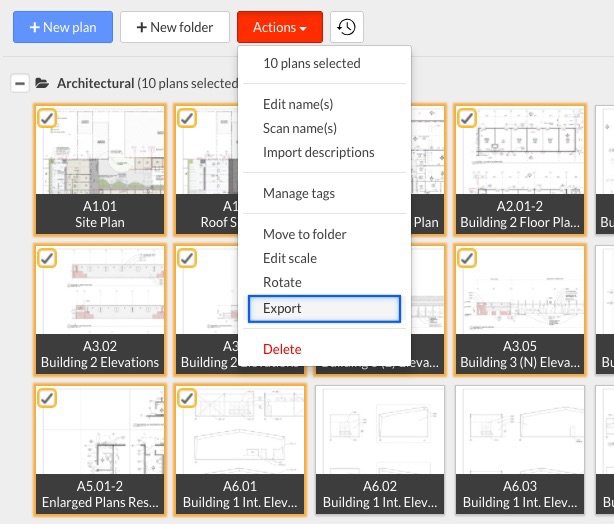
Task: Click the New folder button
Action: point(175,27)
